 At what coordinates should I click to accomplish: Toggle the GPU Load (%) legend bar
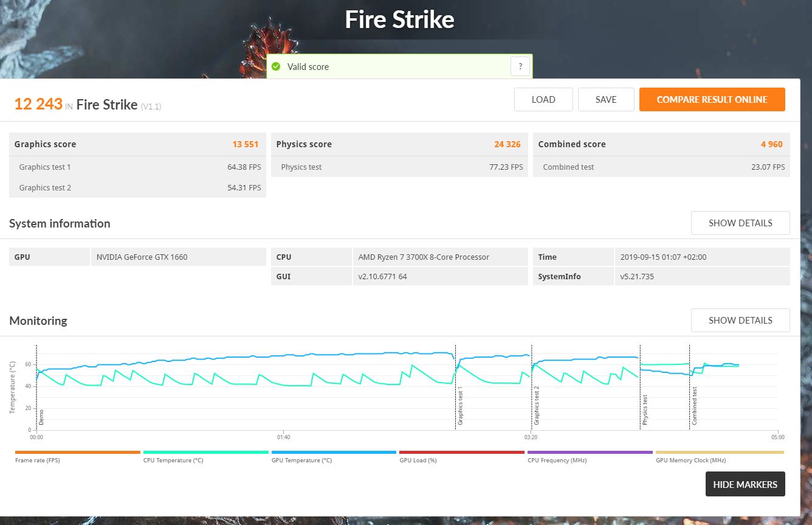click(x=462, y=453)
